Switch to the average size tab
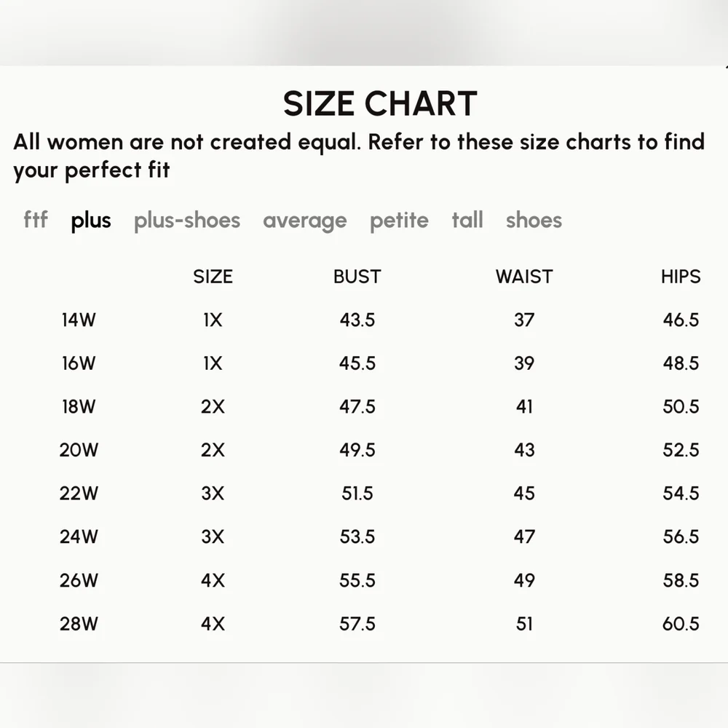This screenshot has height=728, width=728. click(x=304, y=221)
